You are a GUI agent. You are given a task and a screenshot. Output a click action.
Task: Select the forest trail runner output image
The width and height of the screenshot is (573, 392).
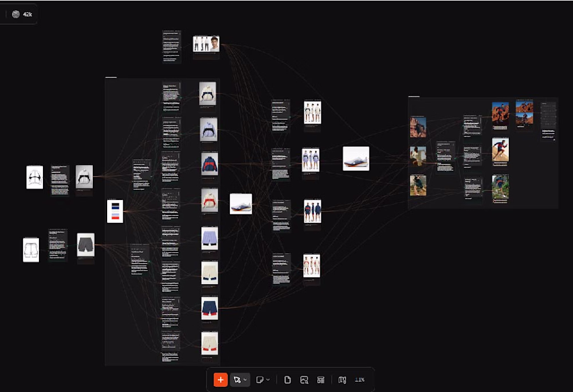coord(500,187)
